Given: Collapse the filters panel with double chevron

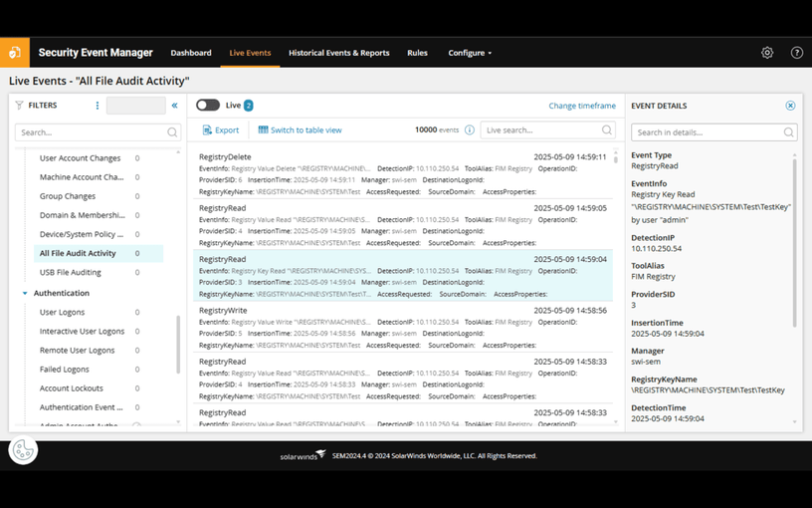Looking at the screenshot, I should coord(174,106).
